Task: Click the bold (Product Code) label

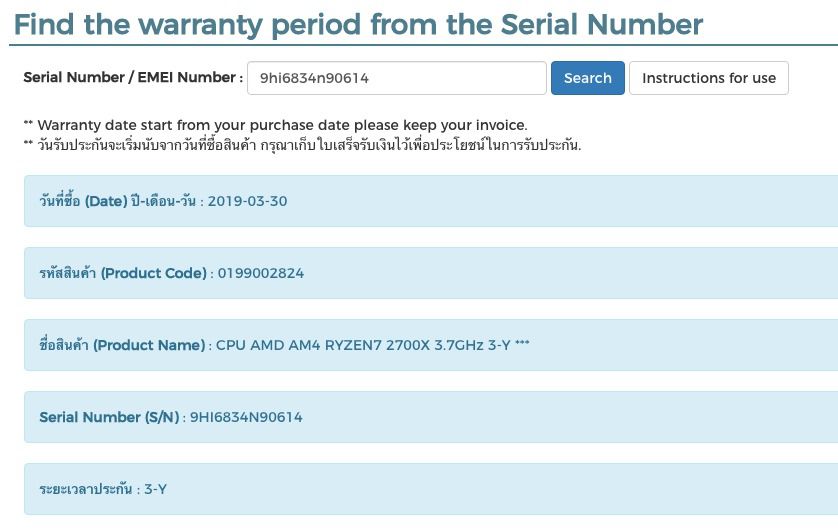Action: [154, 273]
